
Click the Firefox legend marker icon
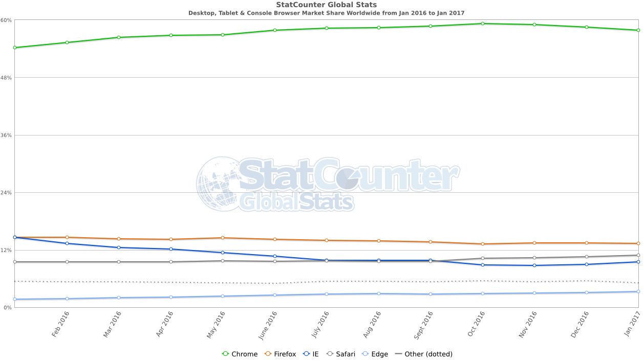pos(268,354)
